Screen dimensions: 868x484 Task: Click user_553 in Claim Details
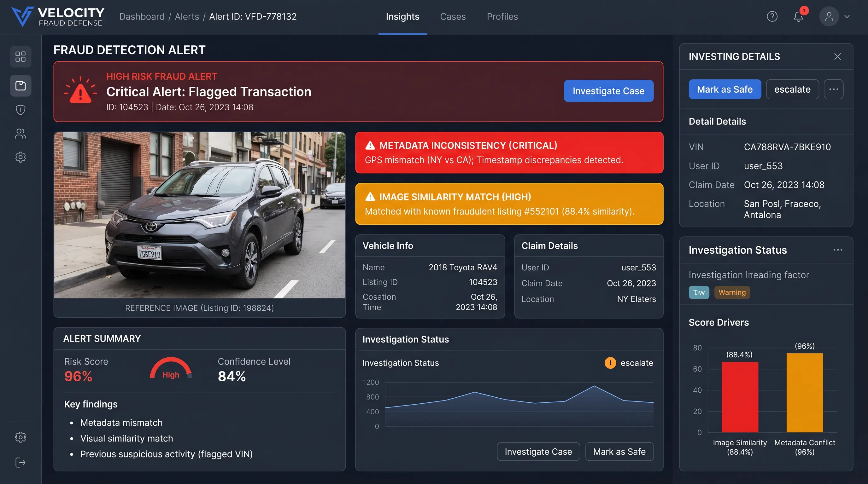click(x=638, y=268)
